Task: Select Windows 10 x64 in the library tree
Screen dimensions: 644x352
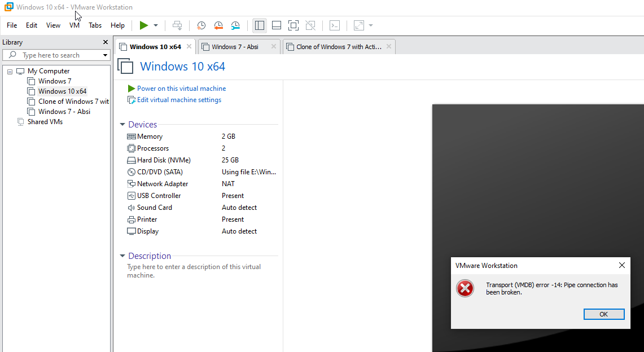Action: tap(63, 91)
